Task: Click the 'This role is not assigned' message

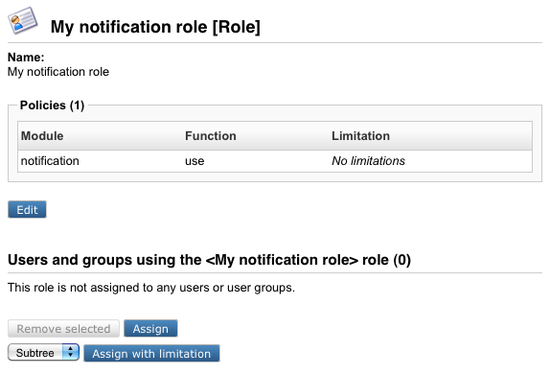Action: pos(151,287)
